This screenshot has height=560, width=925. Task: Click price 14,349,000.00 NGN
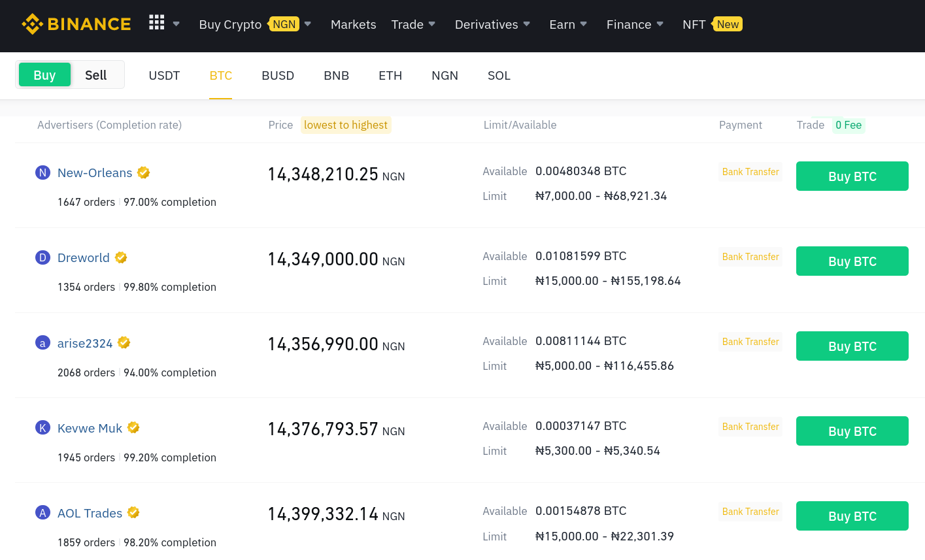tap(336, 259)
